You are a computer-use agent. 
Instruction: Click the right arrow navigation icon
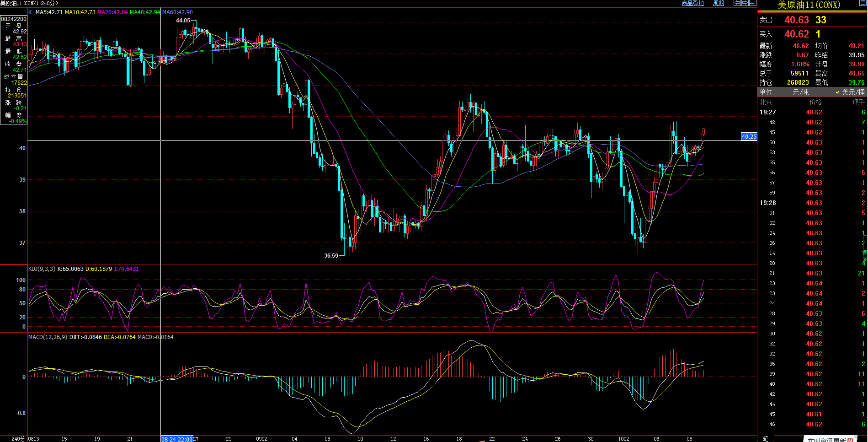745,3
